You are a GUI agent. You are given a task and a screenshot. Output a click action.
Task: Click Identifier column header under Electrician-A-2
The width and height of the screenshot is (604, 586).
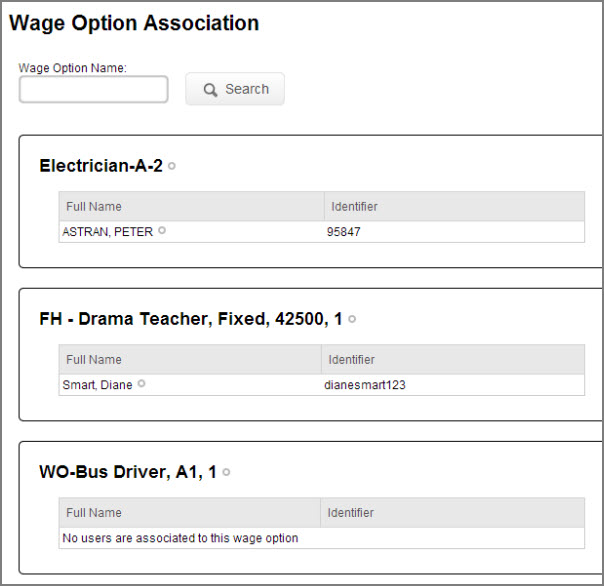coord(354,207)
